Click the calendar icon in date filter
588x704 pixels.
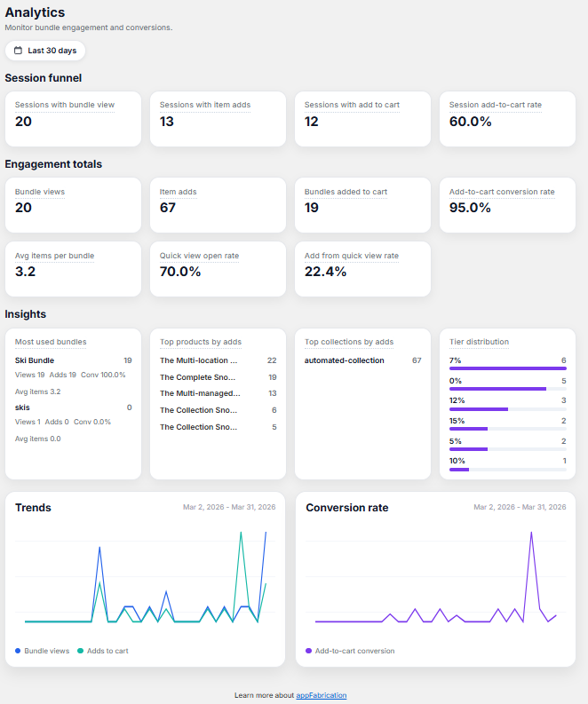18,51
